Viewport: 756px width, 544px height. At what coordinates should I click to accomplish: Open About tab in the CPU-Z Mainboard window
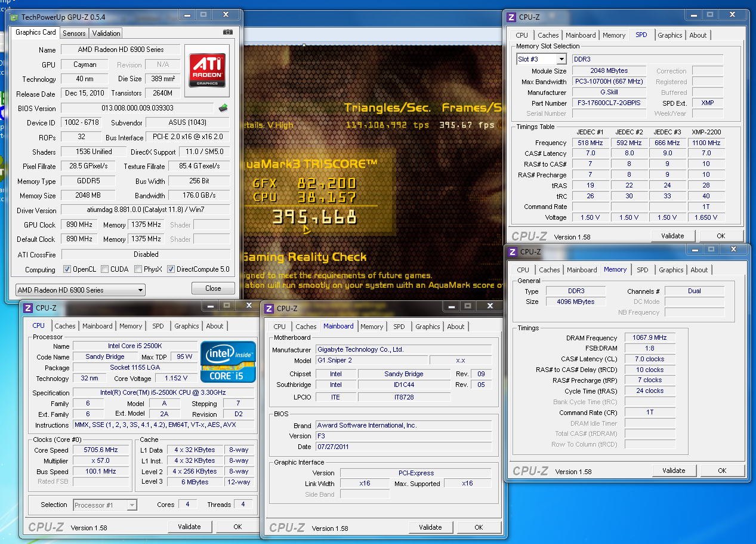pyautogui.click(x=455, y=327)
